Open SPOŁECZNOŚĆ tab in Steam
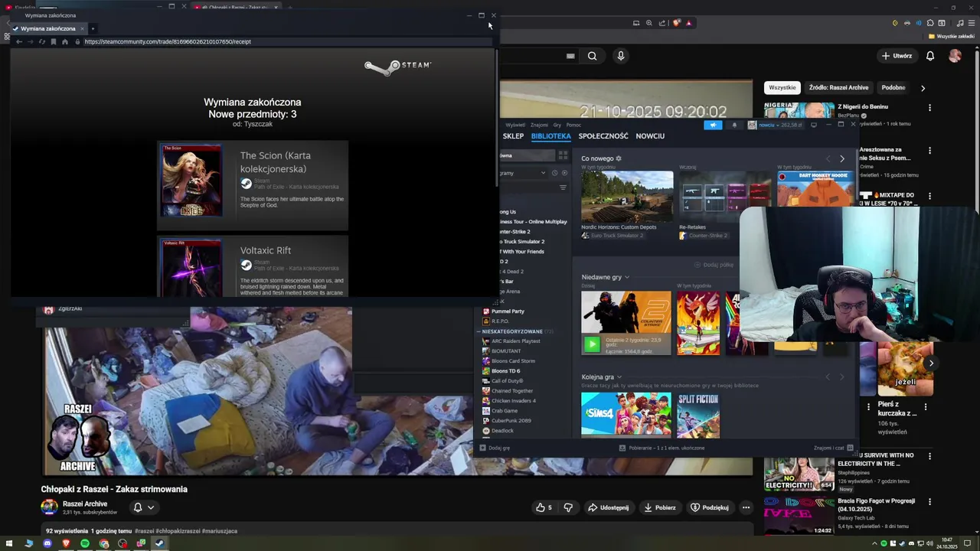This screenshot has height=551, width=980. tap(603, 136)
